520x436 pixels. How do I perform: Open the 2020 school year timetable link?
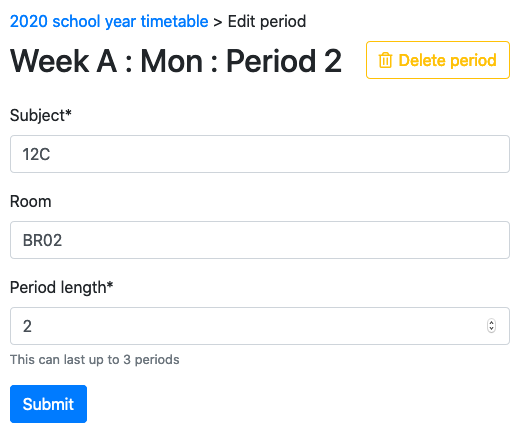point(109,22)
